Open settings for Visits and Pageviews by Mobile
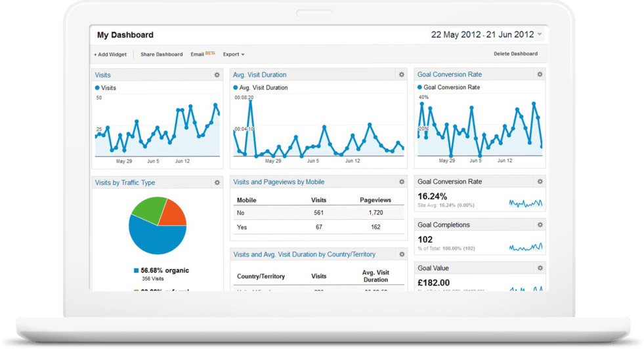Image resolution: width=644 pixels, height=349 pixels. tap(402, 182)
